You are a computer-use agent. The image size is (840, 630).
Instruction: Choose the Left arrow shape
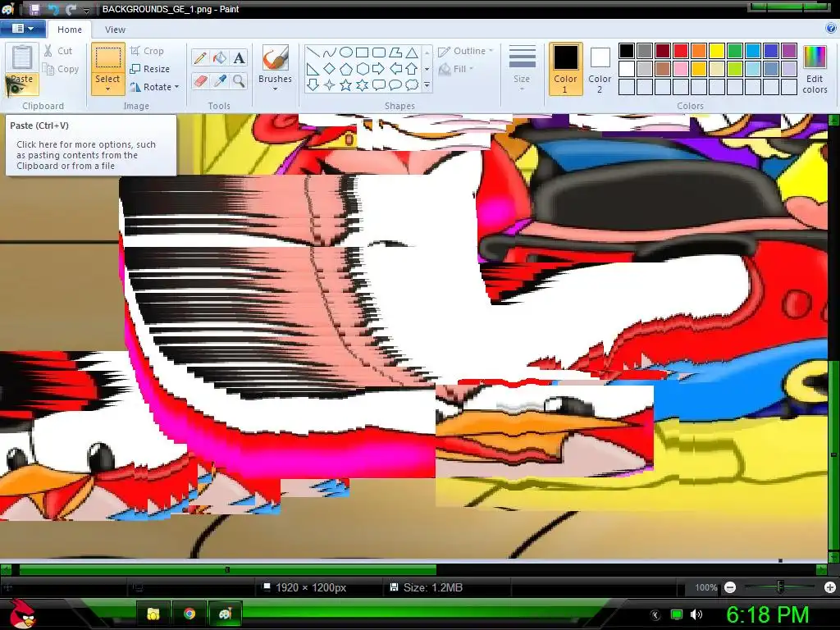pyautogui.click(x=395, y=69)
